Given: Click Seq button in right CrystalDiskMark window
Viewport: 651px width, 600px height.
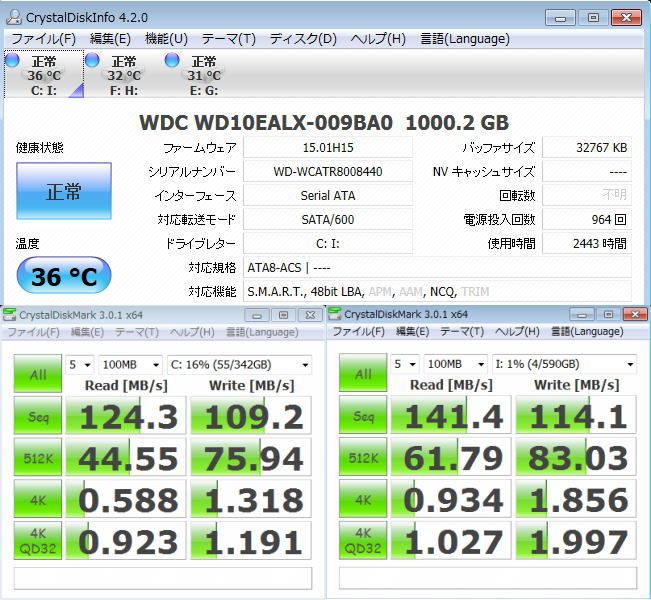Looking at the screenshot, I should [x=363, y=415].
